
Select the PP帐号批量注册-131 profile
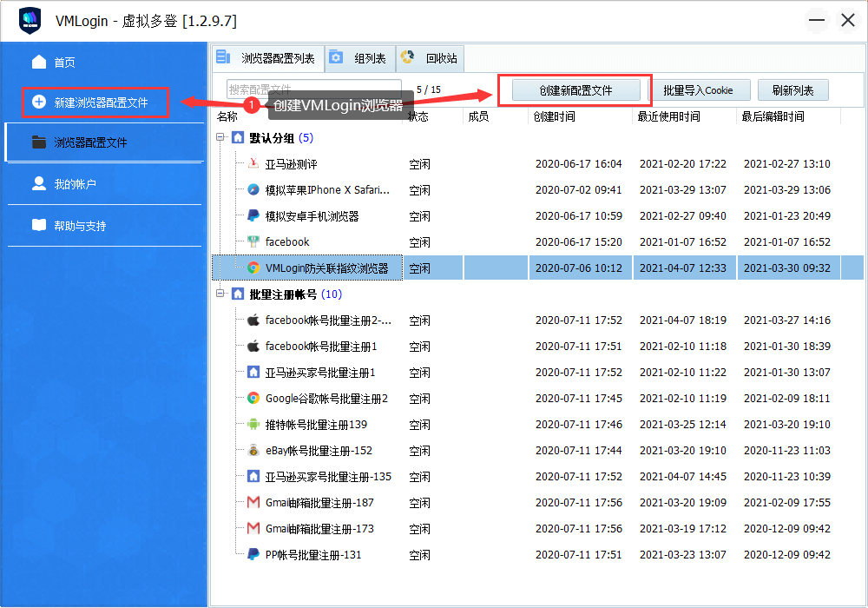(x=313, y=555)
